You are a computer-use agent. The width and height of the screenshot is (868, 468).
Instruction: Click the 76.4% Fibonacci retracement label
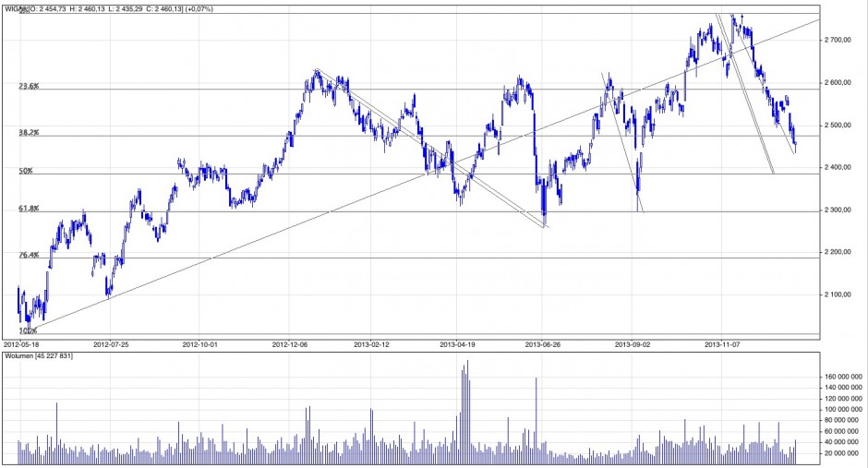(29, 255)
